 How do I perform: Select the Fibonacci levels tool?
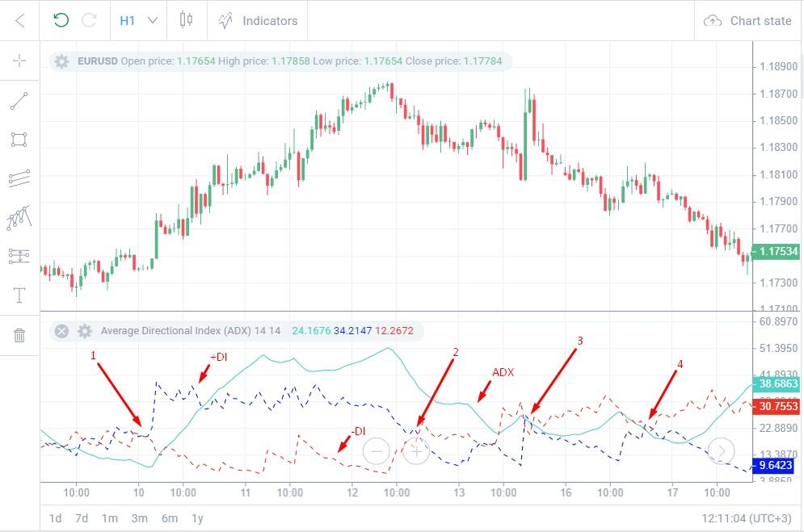19,256
